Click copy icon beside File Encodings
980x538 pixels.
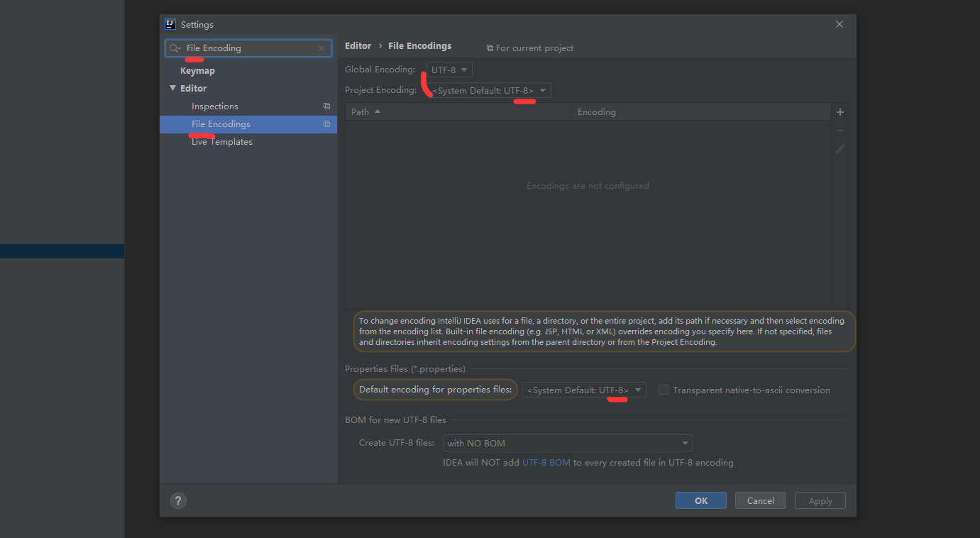(326, 124)
